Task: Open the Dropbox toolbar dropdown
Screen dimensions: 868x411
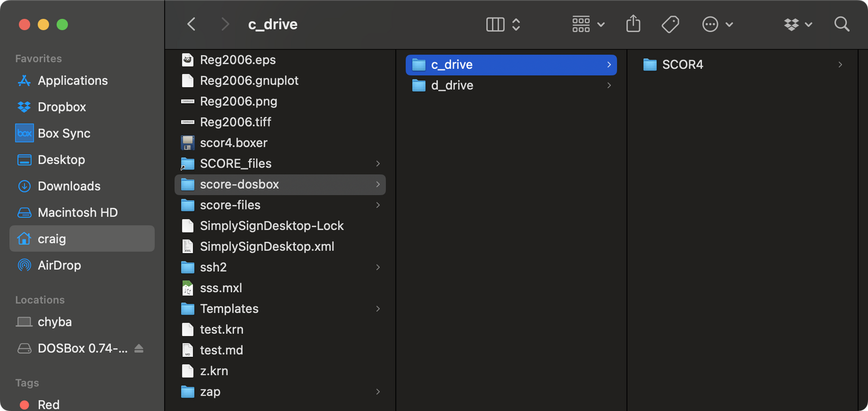Action: (797, 24)
